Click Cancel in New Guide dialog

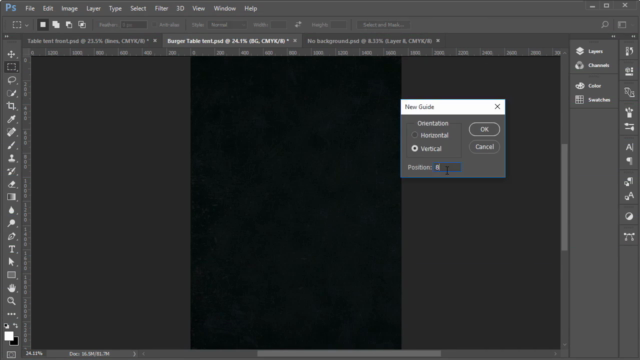pyautogui.click(x=484, y=147)
